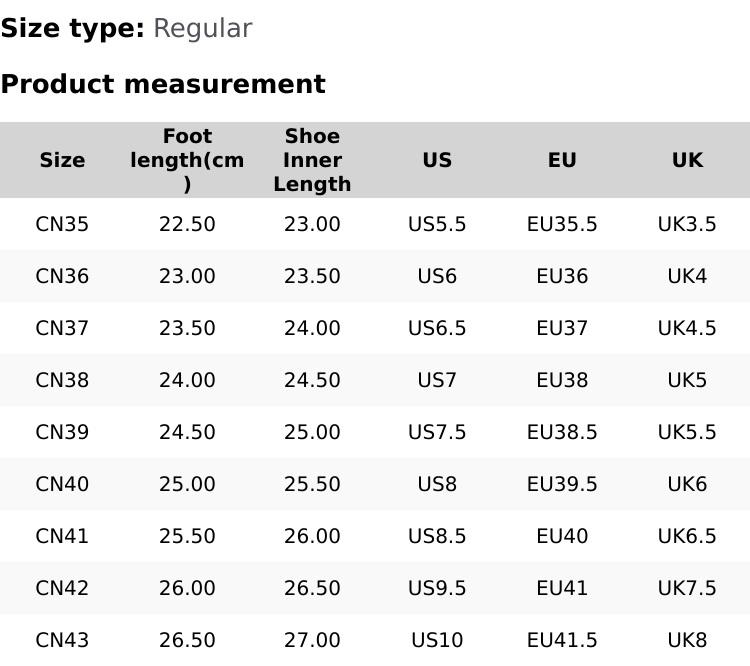
Task: Click the US10 cell
Action: (x=437, y=640)
